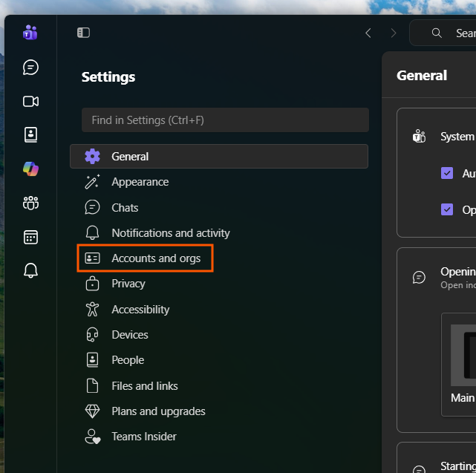Click the Files and links document icon
This screenshot has height=473, width=476.
click(92, 386)
